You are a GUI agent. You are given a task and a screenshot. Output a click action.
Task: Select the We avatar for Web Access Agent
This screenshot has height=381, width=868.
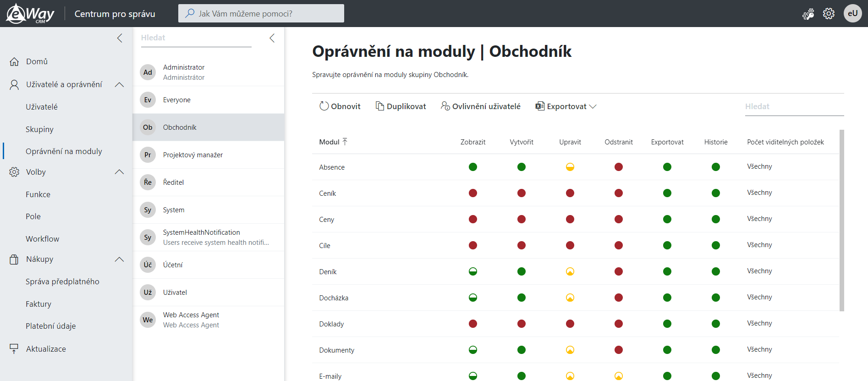tap(148, 320)
